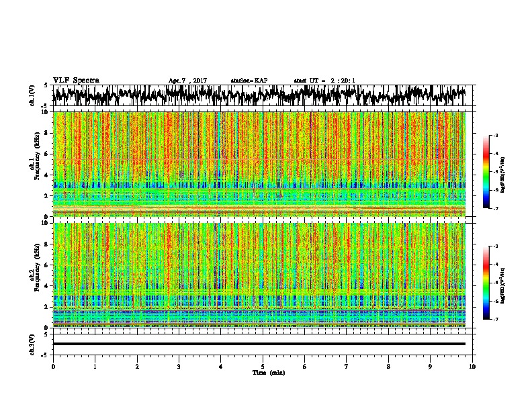
Task: Click the "-5" tick on ch.3(V) axis
Action: [45, 355]
